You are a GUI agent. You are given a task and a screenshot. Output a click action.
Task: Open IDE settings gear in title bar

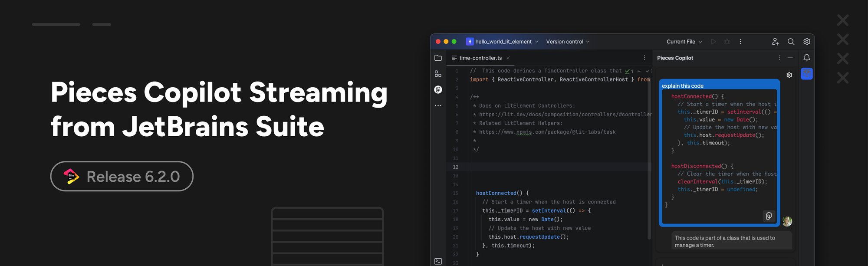point(806,42)
